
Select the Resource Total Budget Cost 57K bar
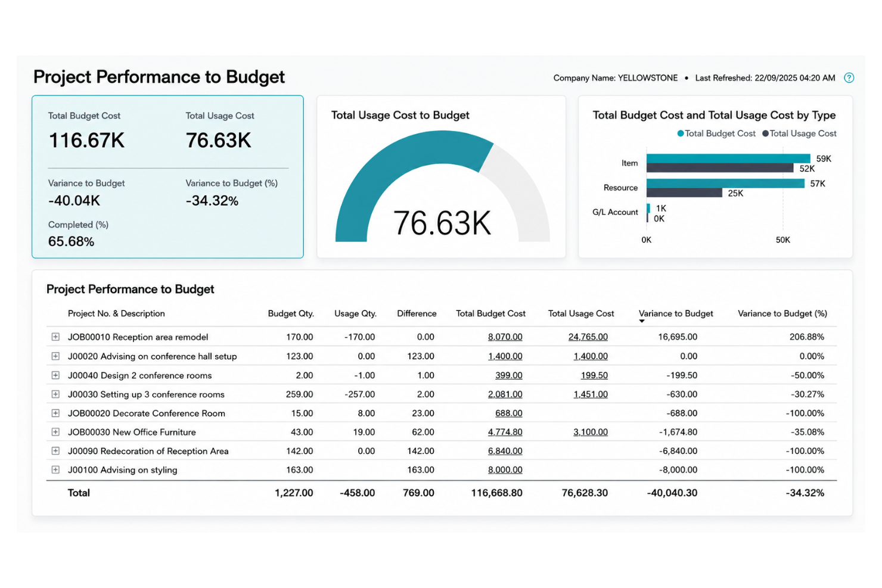(x=725, y=183)
